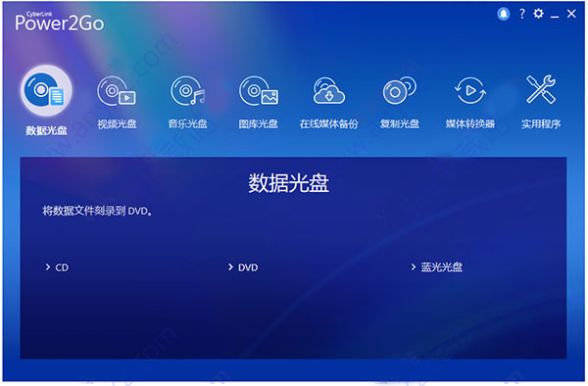Viewport: 588px width, 386px height.
Task: Choose the CD data disc option
Action: pos(57,267)
